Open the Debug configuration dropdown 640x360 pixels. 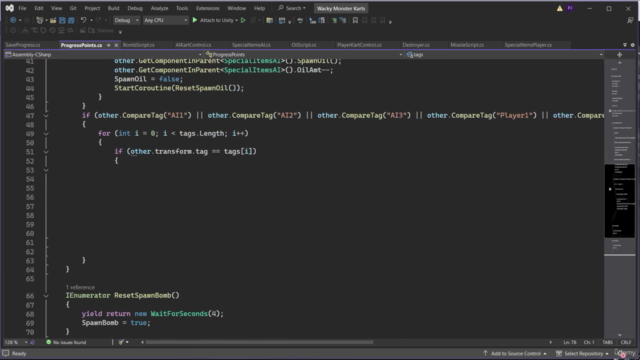point(126,20)
